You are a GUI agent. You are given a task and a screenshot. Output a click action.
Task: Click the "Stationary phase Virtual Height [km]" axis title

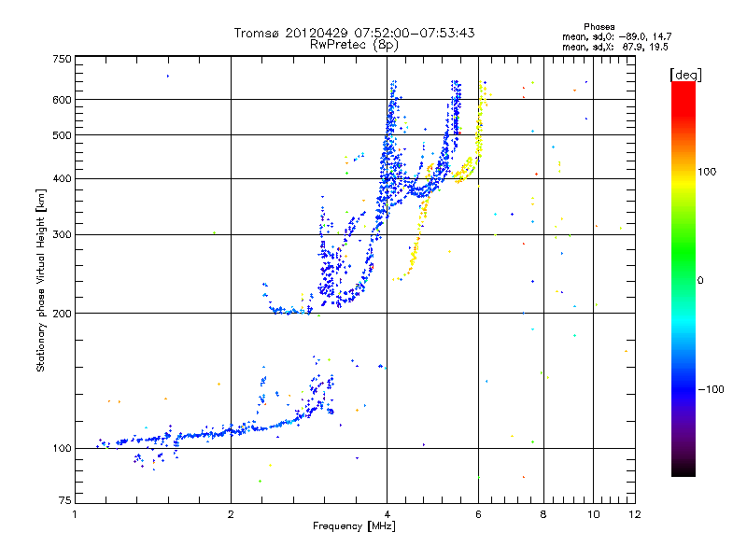click(41, 281)
